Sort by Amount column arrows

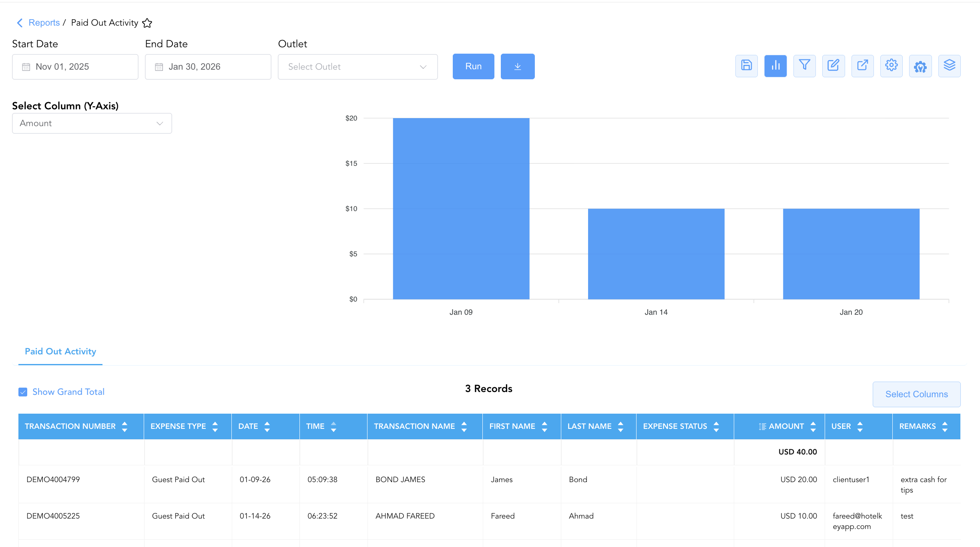point(813,426)
